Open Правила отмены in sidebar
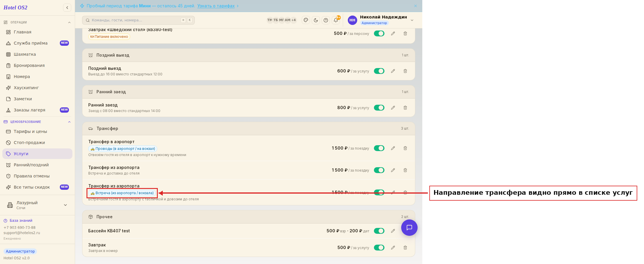Screen dimensions: 644x264 tap(37, 176)
